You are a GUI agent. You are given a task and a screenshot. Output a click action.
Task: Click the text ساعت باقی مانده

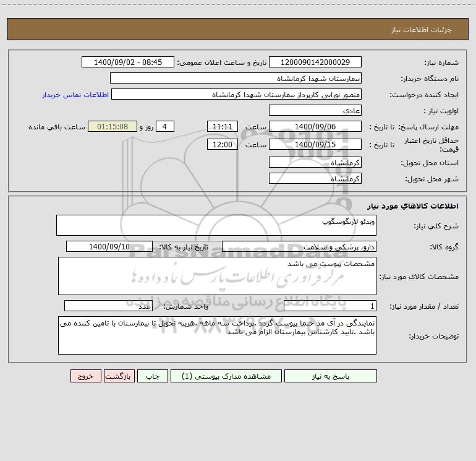tap(57, 127)
